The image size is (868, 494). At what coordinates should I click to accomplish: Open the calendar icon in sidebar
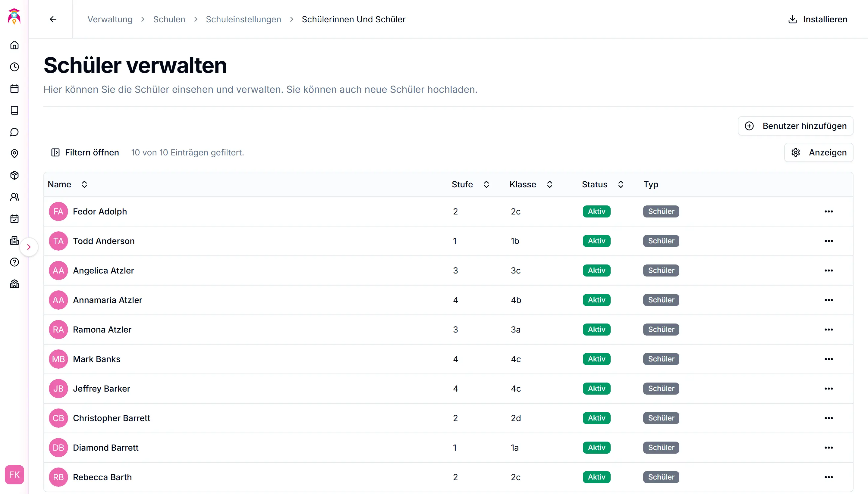click(14, 89)
